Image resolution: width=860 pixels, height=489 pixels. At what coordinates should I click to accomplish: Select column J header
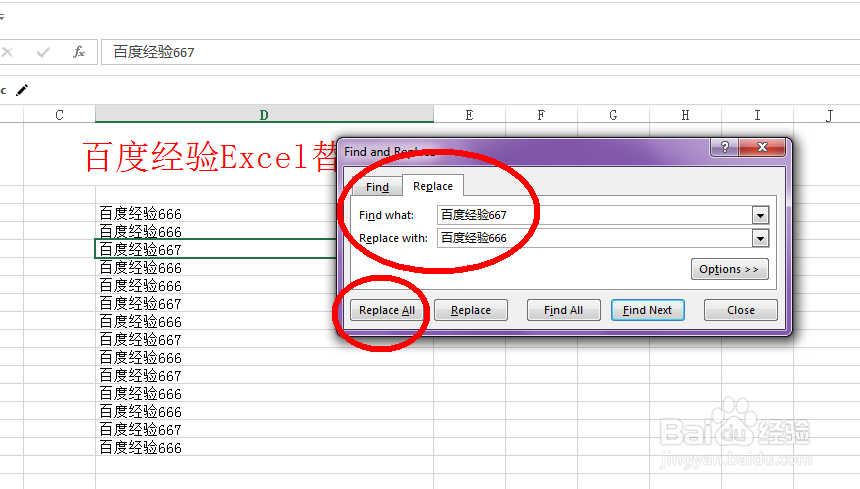pos(829,115)
